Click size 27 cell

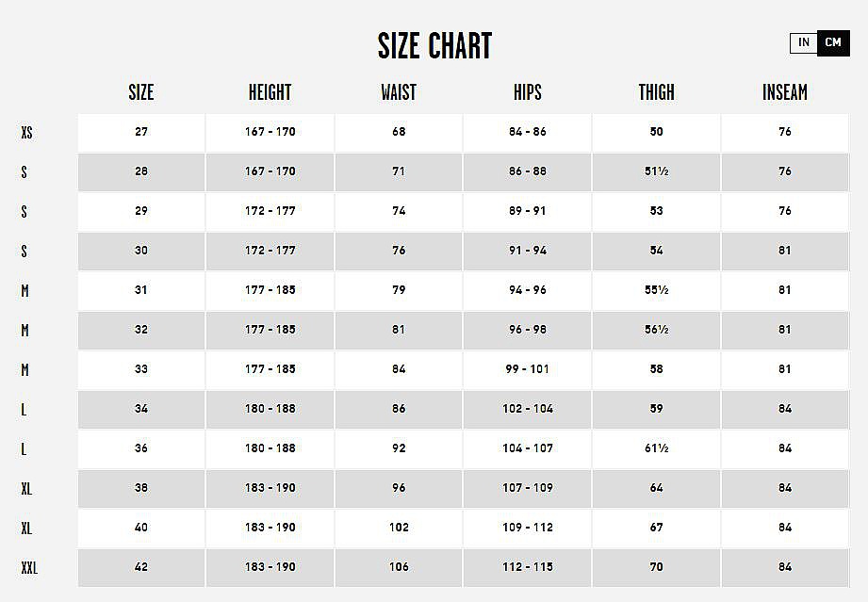click(141, 133)
